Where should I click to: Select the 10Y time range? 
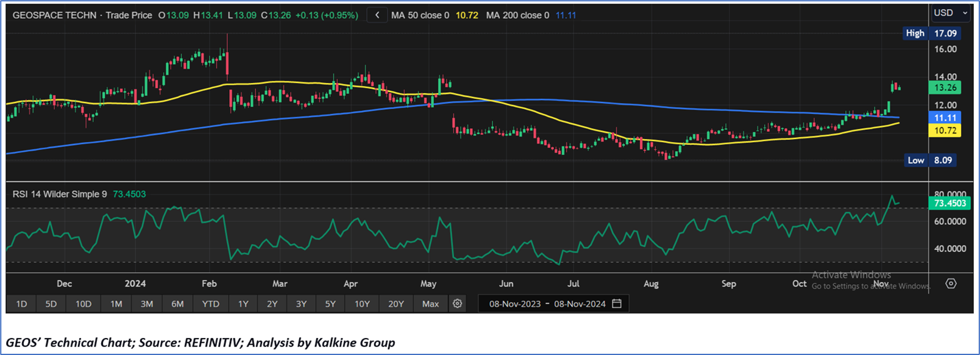click(x=362, y=304)
